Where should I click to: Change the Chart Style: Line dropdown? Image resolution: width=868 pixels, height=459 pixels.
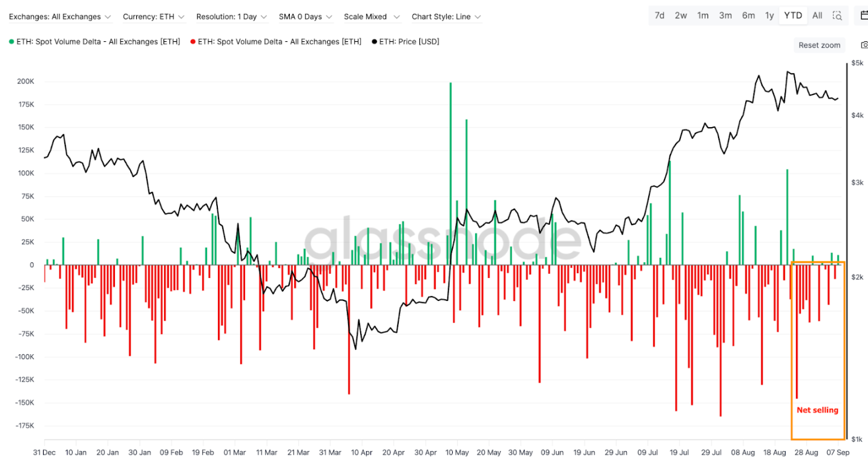446,17
